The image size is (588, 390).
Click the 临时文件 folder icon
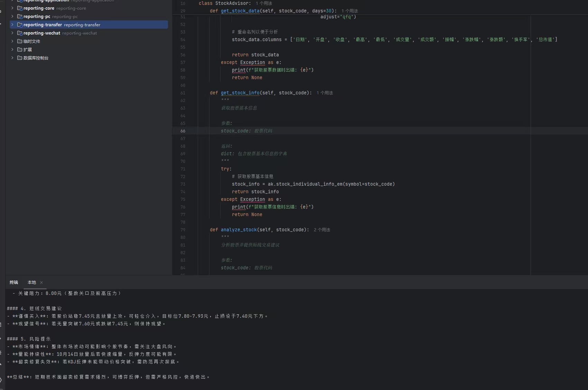click(20, 41)
